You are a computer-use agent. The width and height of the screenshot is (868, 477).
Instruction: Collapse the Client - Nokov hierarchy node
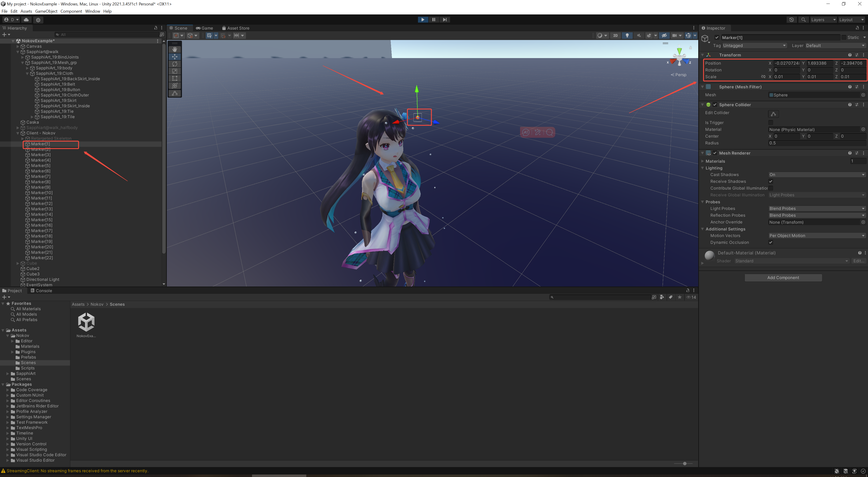pyautogui.click(x=18, y=133)
